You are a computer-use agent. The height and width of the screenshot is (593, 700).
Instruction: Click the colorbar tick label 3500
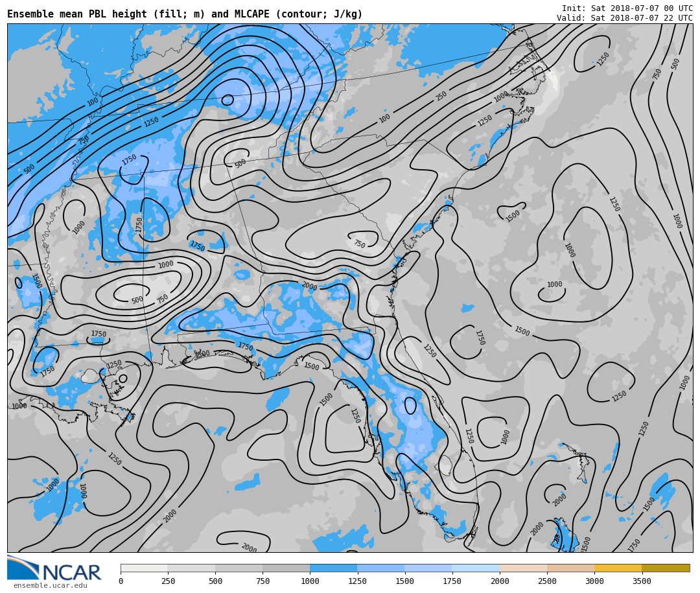tap(642, 581)
